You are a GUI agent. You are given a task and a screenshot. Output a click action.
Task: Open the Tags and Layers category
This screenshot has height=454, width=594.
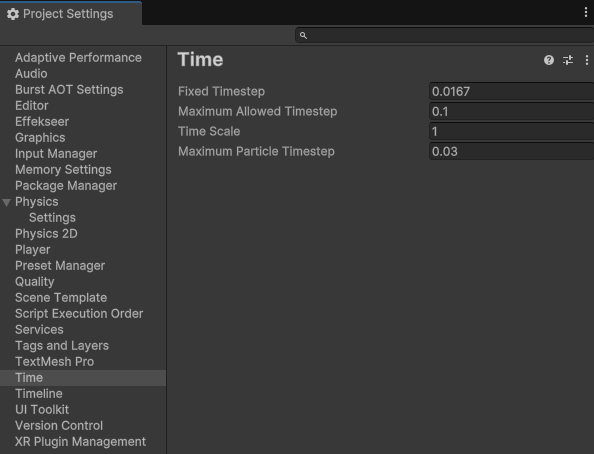coord(62,346)
